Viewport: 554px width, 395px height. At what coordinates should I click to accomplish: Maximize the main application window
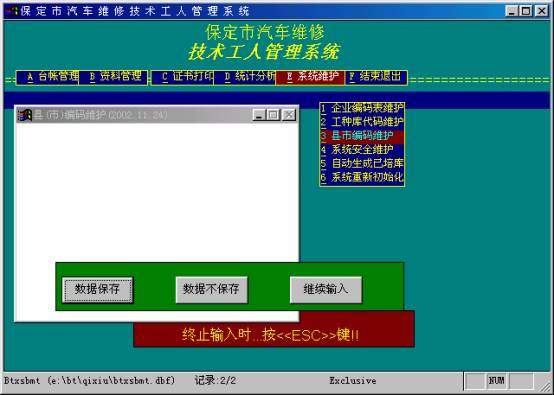point(526,11)
